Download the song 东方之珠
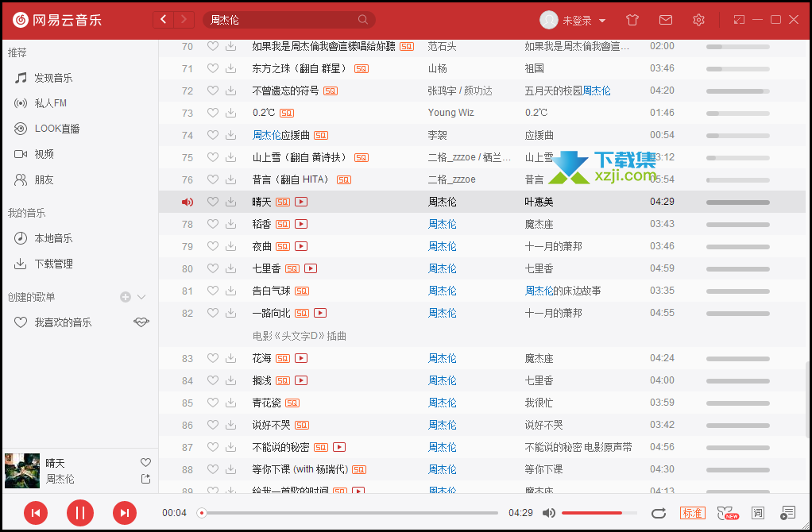Screen dimensions: 812x532 [231, 67]
